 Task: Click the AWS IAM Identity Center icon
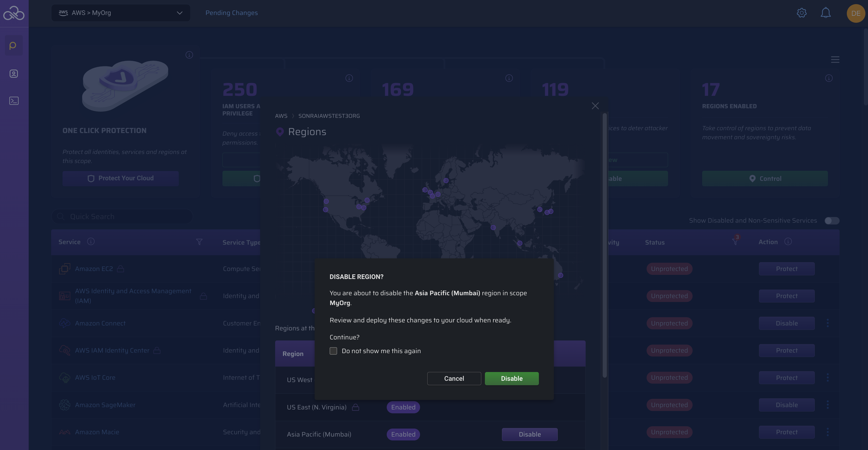(65, 350)
